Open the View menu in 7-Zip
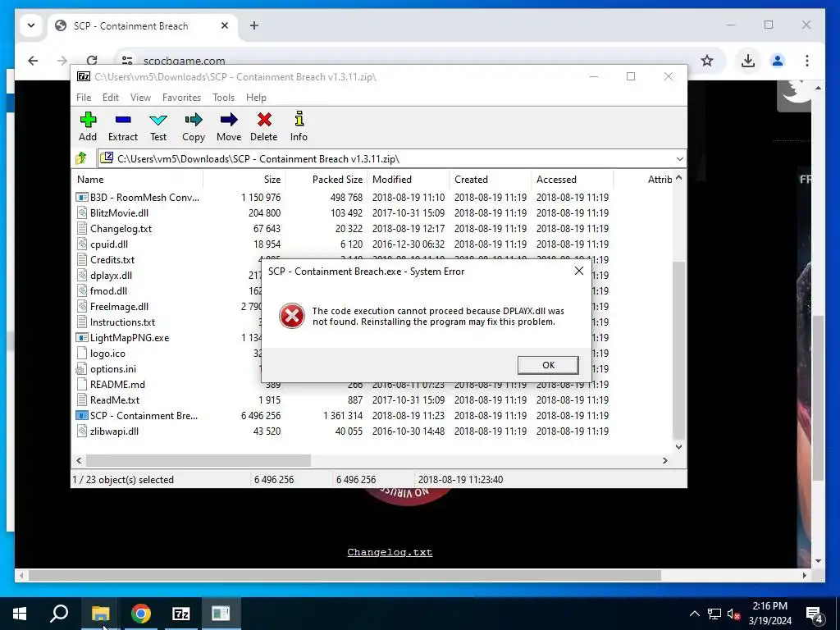This screenshot has height=630, width=840. tap(140, 98)
